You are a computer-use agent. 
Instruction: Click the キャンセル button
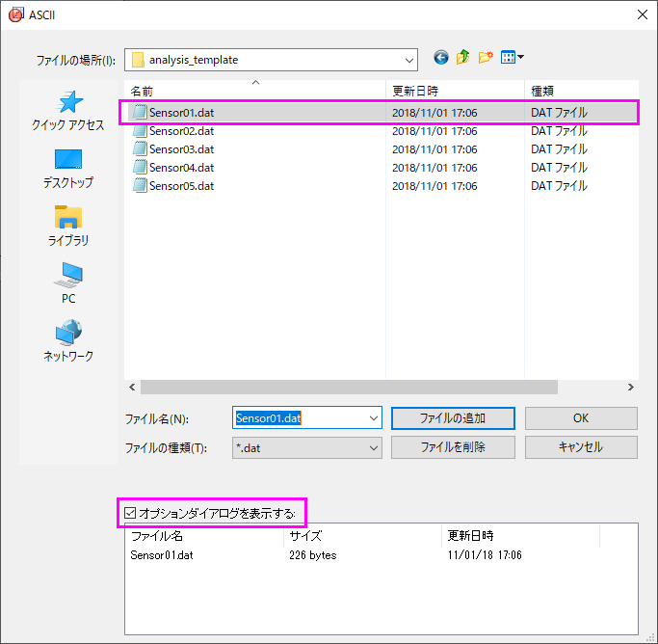coord(581,447)
